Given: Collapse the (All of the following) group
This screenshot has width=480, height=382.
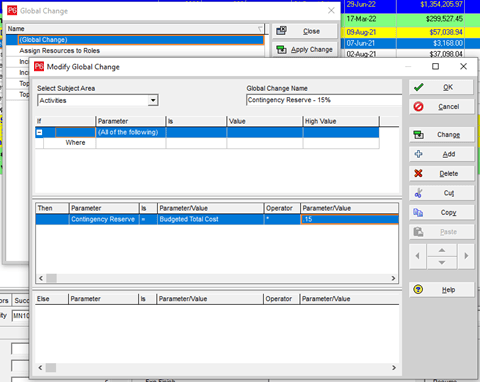Looking at the screenshot, I should (x=39, y=132).
